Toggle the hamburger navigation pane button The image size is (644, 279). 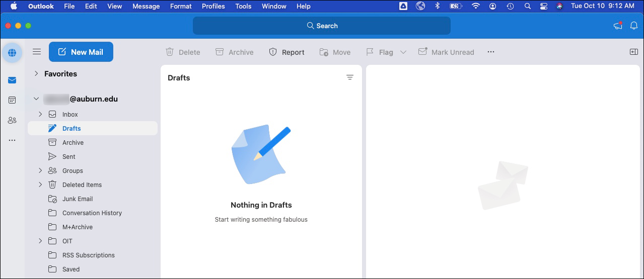(x=37, y=52)
